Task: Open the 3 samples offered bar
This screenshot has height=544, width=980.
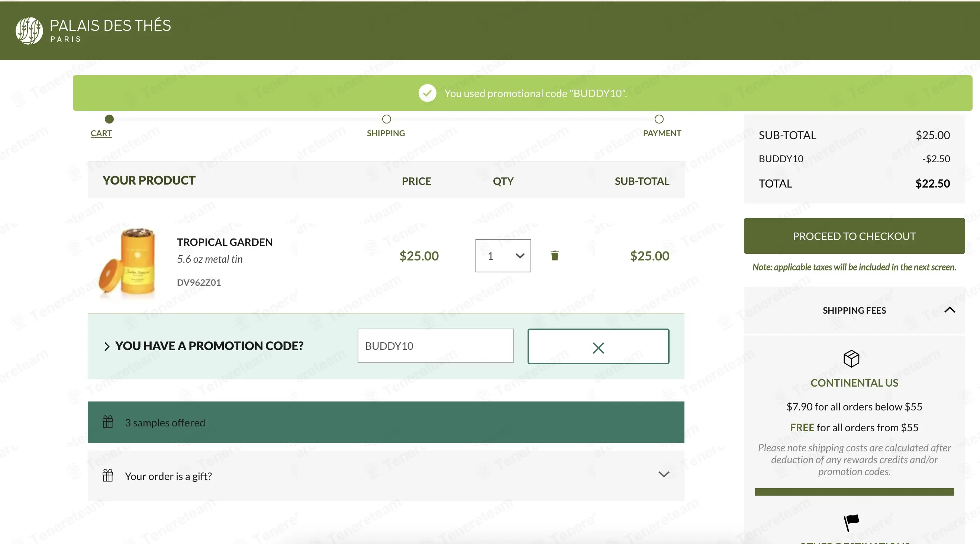Action: click(386, 422)
